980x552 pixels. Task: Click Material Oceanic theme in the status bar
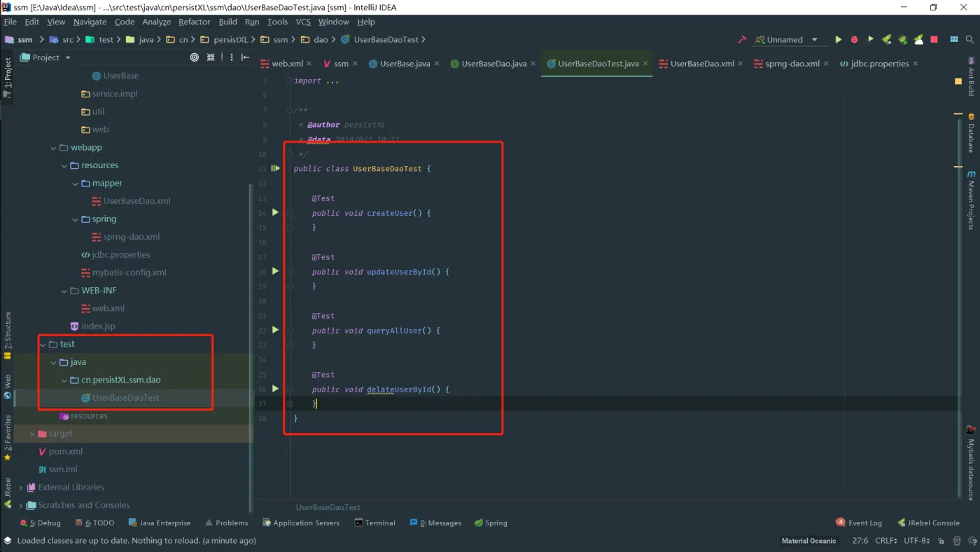(808, 541)
